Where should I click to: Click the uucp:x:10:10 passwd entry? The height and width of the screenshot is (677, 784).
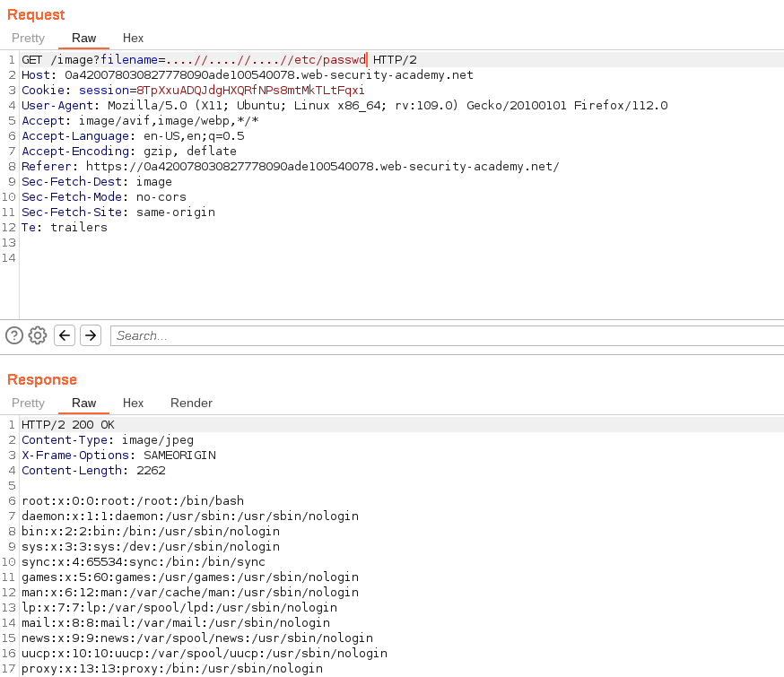205,653
